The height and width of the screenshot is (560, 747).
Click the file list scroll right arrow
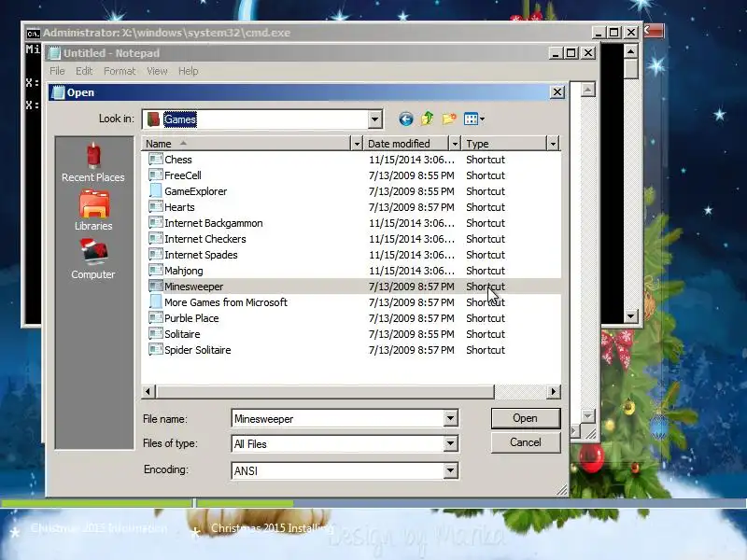pyautogui.click(x=553, y=391)
